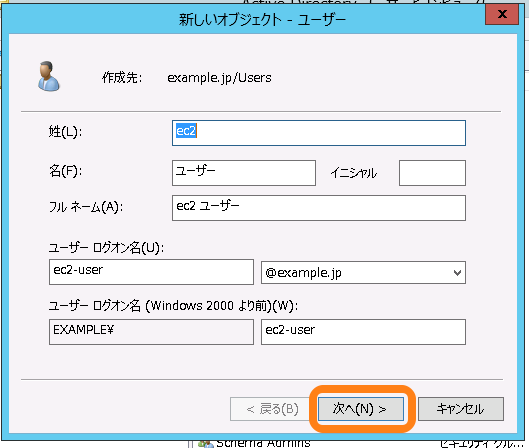Viewport: 529px width, 448px height.
Task: Open the @example.jp domain dropdown
Action: point(363,273)
